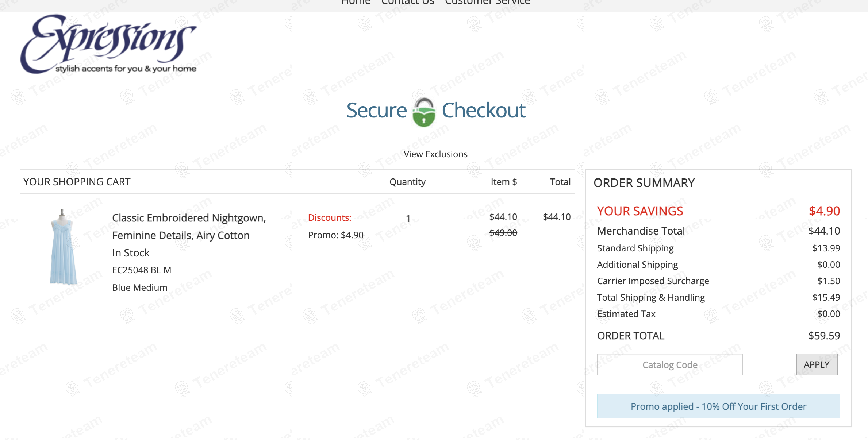Click the red Discounts label
This screenshot has height=440, width=868.
click(330, 218)
